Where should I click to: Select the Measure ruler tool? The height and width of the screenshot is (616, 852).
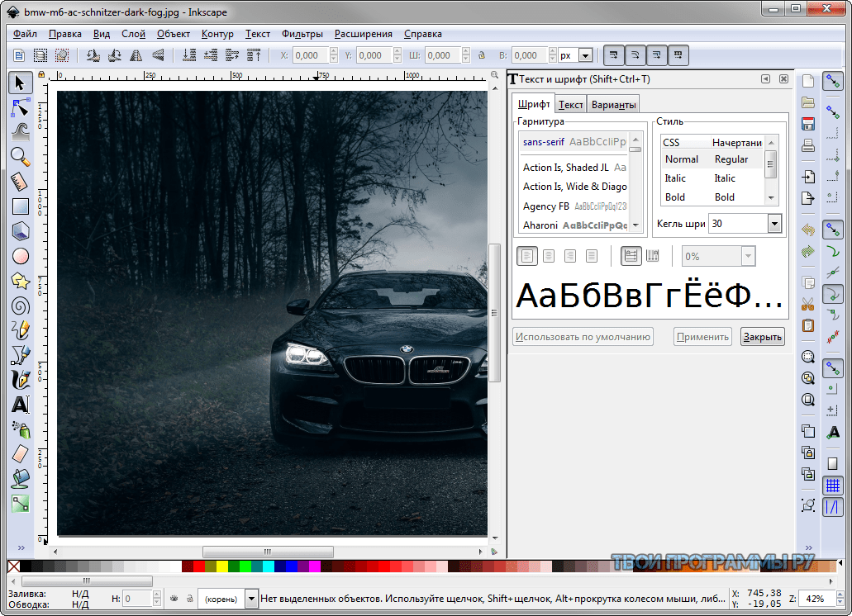[x=20, y=182]
